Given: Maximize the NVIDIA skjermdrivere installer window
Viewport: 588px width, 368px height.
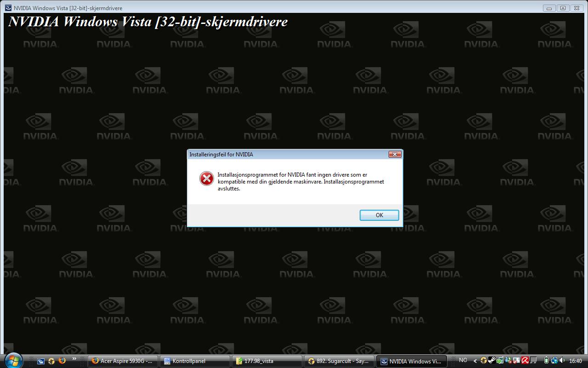Looking at the screenshot, I should coord(563,8).
